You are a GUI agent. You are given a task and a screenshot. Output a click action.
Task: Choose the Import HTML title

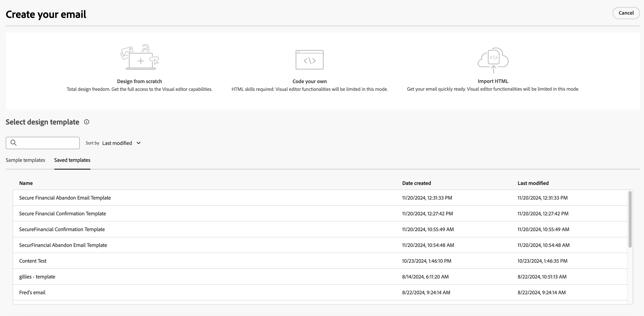493,81
